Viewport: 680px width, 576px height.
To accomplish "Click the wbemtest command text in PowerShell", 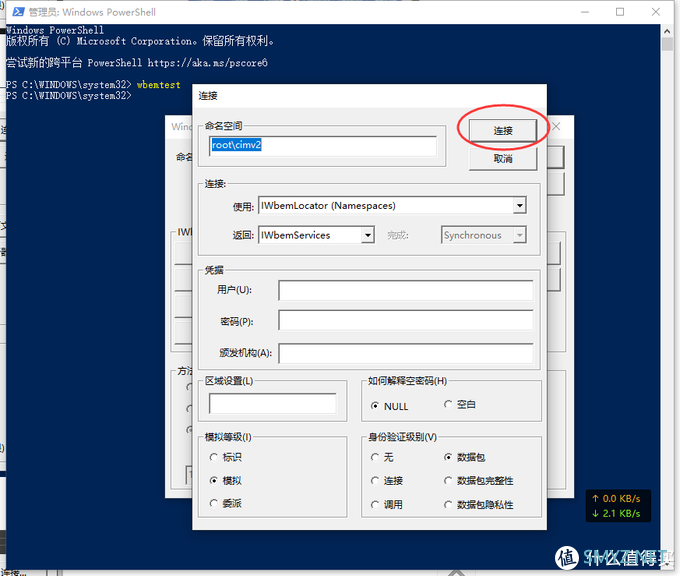I will 159,85.
